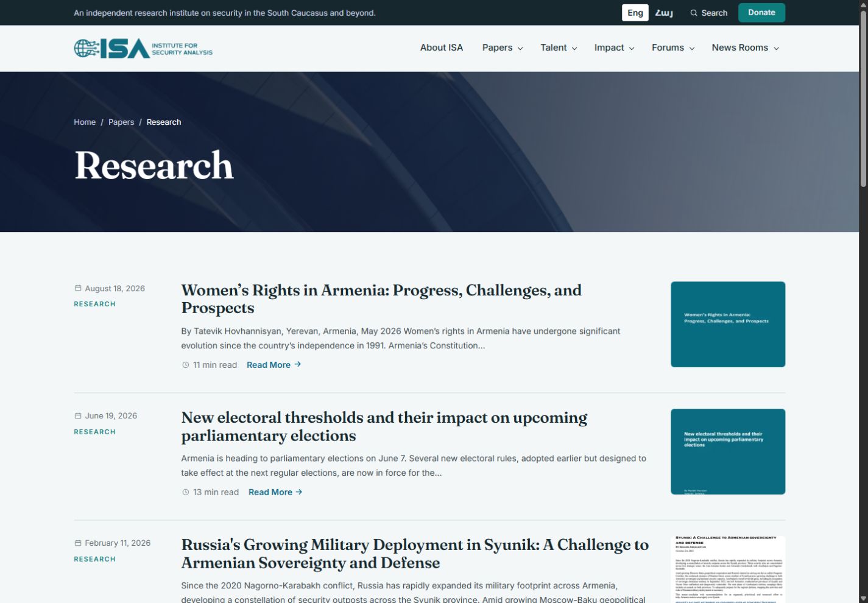The width and height of the screenshot is (868, 603).
Task: Click the vertical page scrollbar thumb
Action: 863,97
